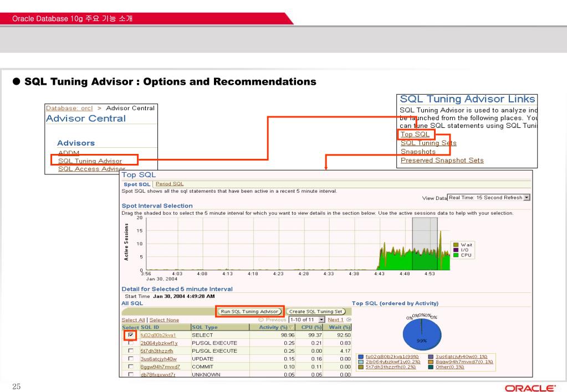567x392 pixels.
Task: Go to Next 1 results link
Action: coord(335,319)
